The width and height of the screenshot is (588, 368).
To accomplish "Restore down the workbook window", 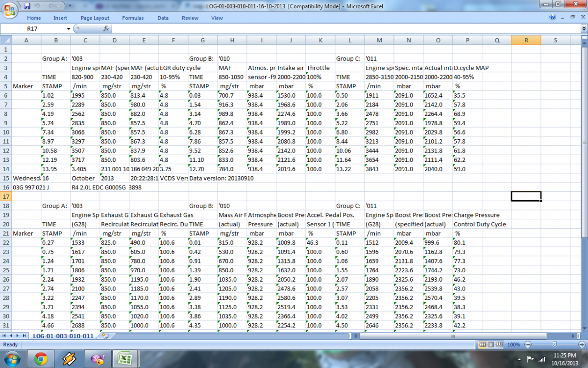I will (572, 18).
